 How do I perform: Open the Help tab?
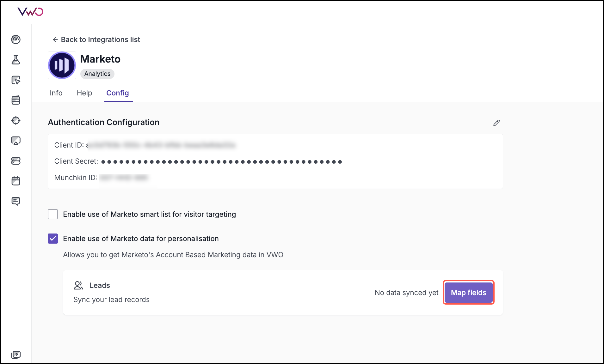coord(84,93)
